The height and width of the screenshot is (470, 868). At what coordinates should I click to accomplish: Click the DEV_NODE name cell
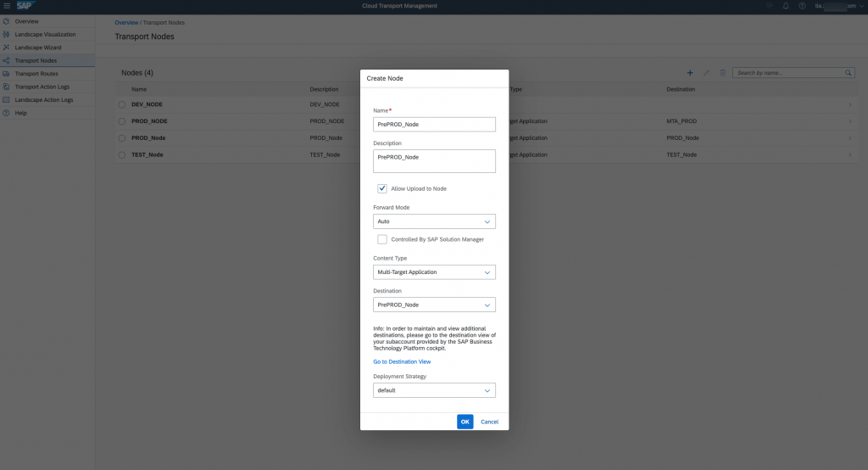[147, 104]
